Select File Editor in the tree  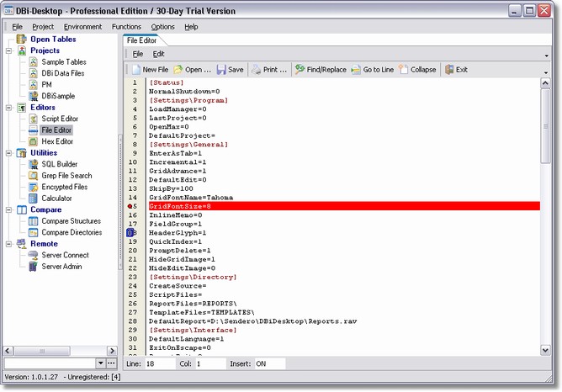(x=56, y=130)
